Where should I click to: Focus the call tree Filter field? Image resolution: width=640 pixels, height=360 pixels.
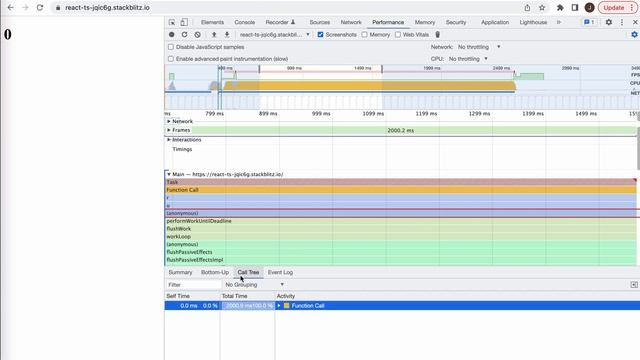pos(193,284)
